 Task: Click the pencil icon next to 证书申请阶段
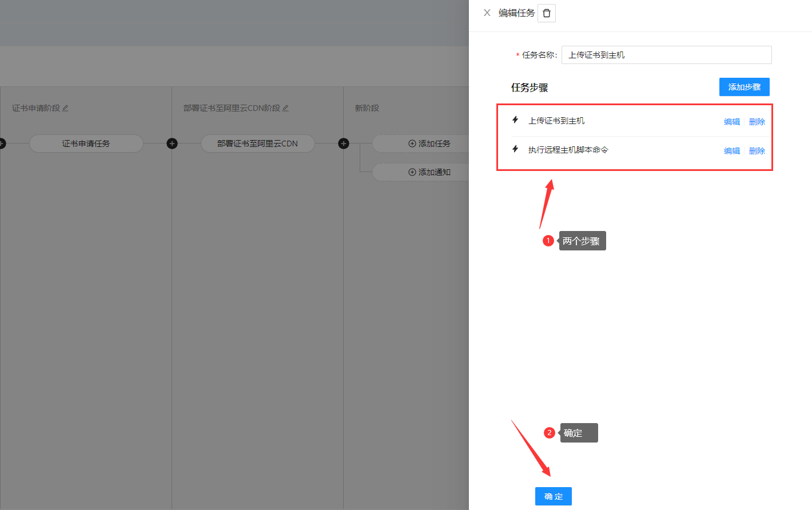(x=65, y=108)
